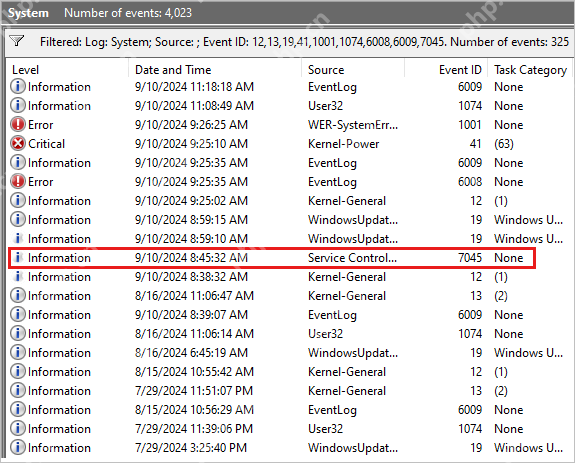Screen dimensions: 575x463
Task: Click event ID 7045
Action: (x=470, y=258)
